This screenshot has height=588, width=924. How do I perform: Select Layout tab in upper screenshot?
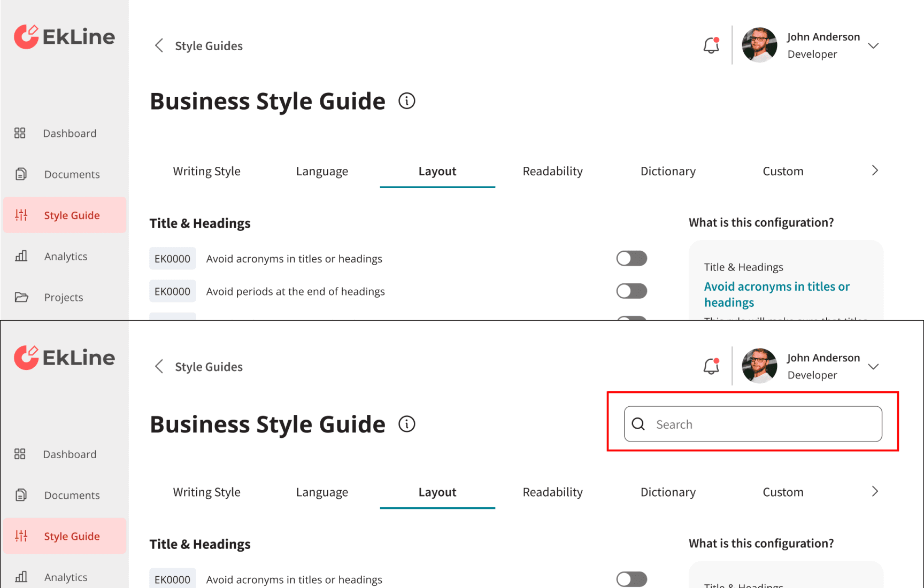[437, 171]
